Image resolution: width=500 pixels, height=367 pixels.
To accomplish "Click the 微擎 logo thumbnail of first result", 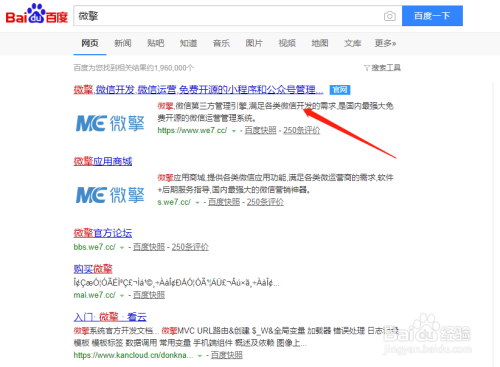I will pos(110,123).
